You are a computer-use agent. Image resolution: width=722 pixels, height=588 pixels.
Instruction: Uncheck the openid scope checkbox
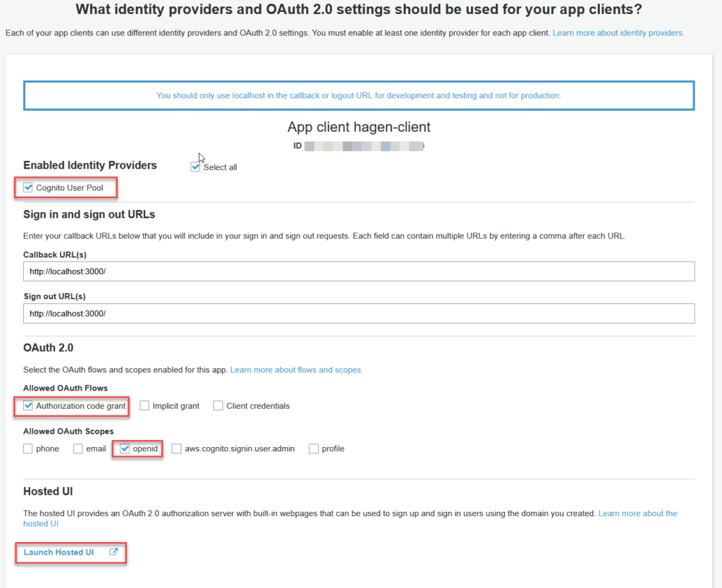tap(125, 448)
